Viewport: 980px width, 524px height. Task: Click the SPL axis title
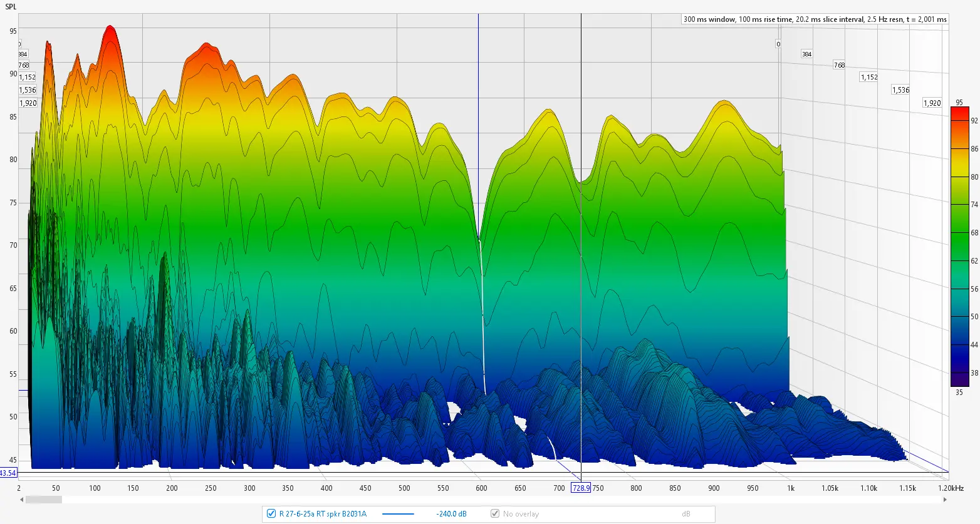pos(11,7)
